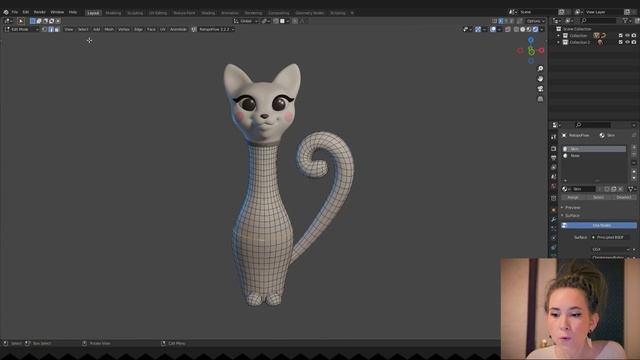Switch to the Animation workspace tab
640x360 pixels.
(x=230, y=13)
